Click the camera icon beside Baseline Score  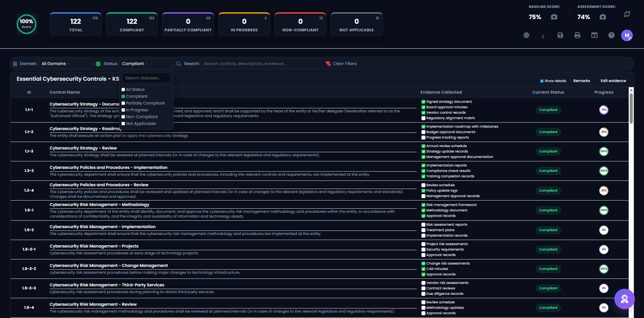coord(554,16)
